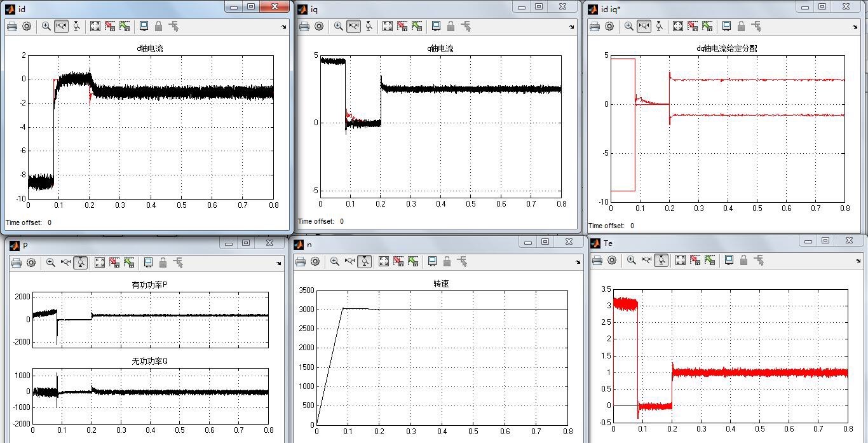Click the '有功功率P' subplot title
Viewport: 868px width, 443px height.
point(150,285)
